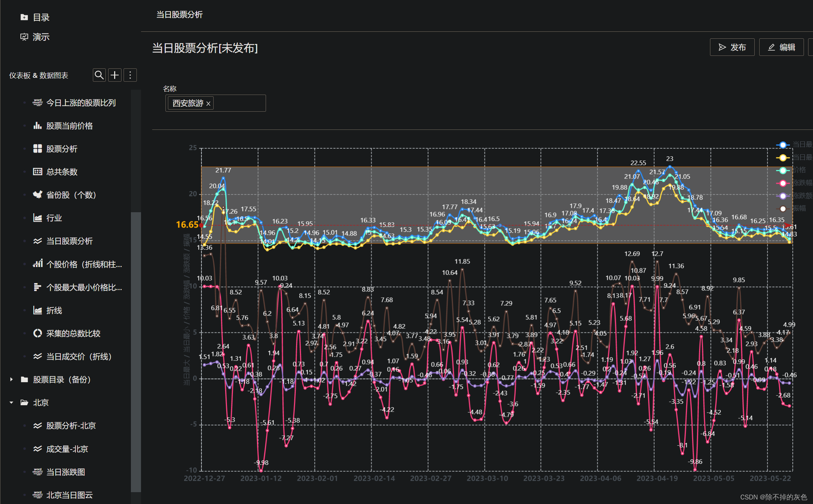Remove the 西安旅游 tag with its x
Screen dimensions: 813x504
click(208, 104)
